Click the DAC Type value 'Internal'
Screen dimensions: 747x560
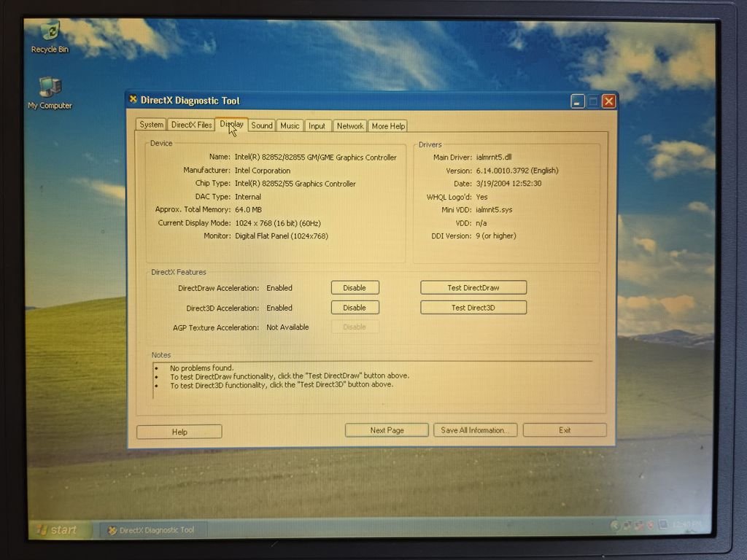click(x=248, y=197)
